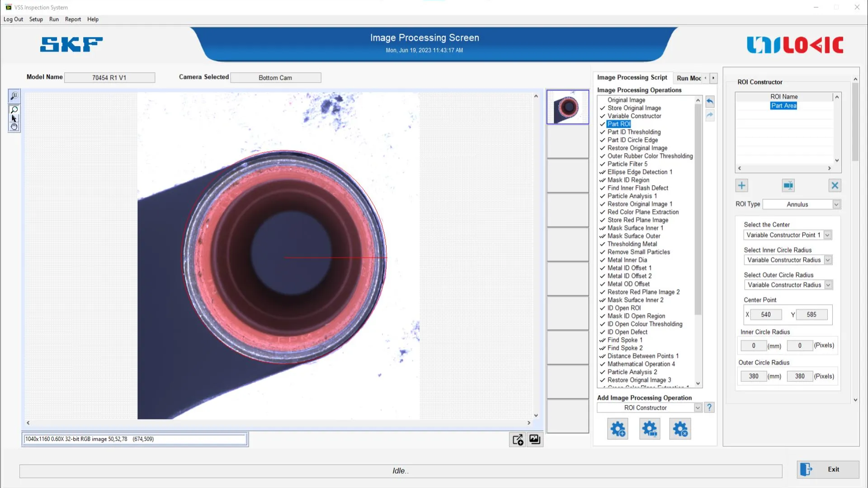Uncheck the Part ID Thresholding operation
This screenshot has height=488, width=868.
coord(602,132)
